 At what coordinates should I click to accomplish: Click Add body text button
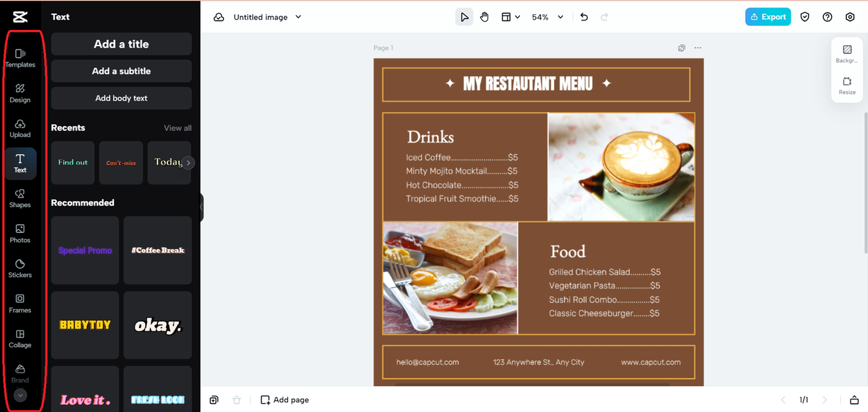121,98
